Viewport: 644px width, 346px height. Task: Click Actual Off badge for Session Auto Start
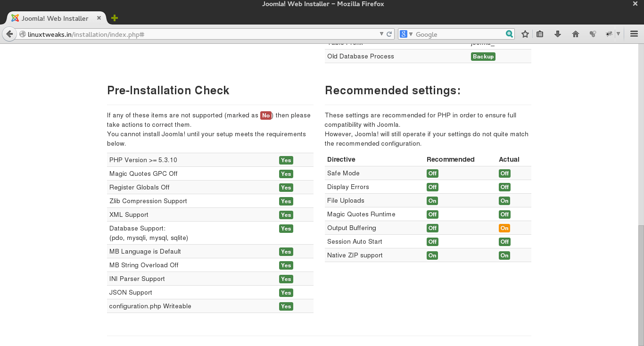[x=504, y=242]
